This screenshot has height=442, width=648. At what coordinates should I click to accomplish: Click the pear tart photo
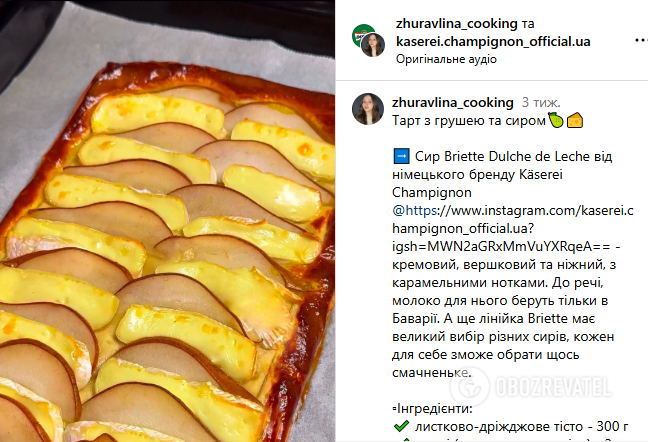[167, 221]
